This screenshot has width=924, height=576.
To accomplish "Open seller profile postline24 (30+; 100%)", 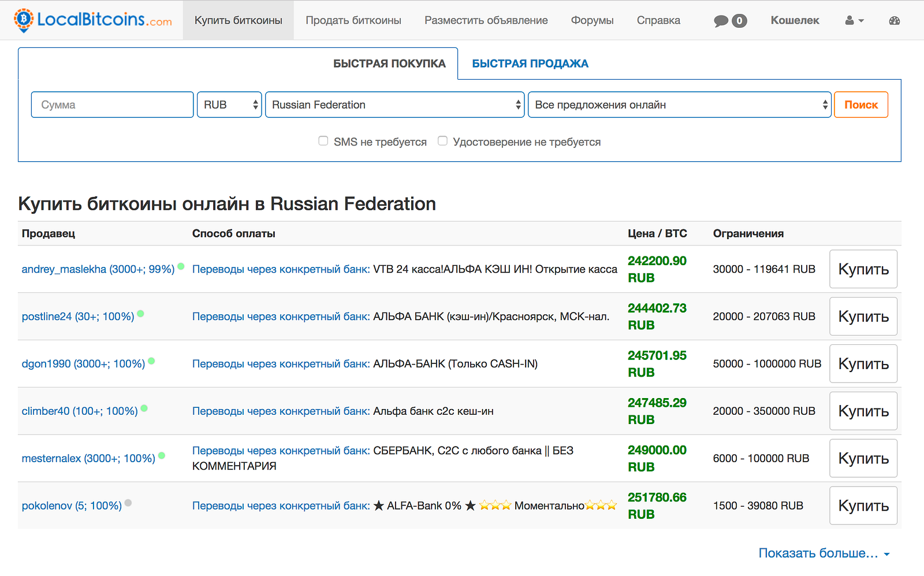I will (x=78, y=317).
